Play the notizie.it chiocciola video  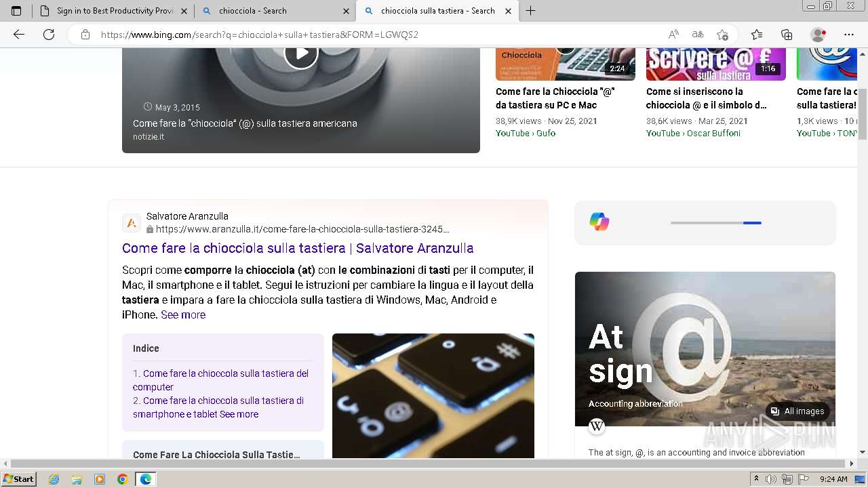tap(301, 52)
